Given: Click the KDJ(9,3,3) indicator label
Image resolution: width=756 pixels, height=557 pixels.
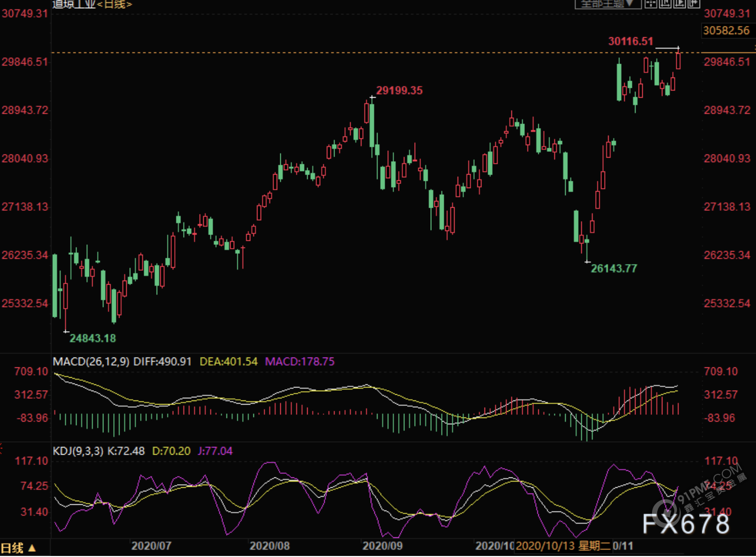Looking at the screenshot, I should click(79, 451).
